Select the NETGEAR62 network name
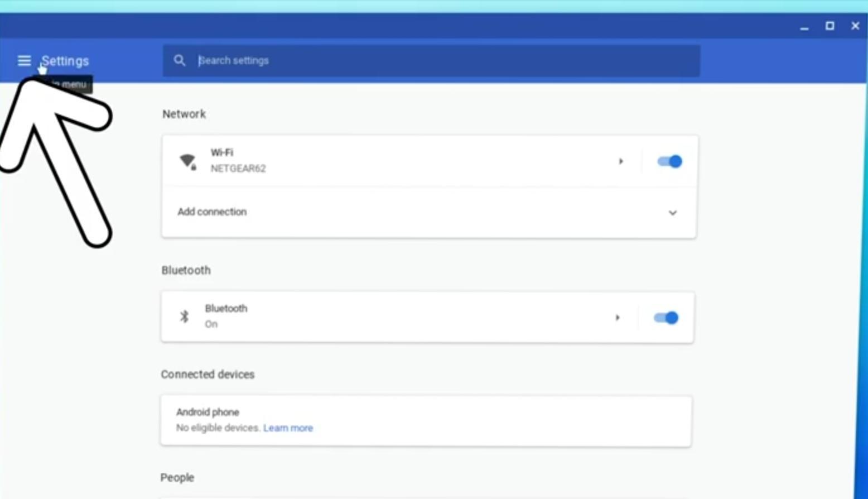The height and width of the screenshot is (499, 868). click(x=238, y=169)
